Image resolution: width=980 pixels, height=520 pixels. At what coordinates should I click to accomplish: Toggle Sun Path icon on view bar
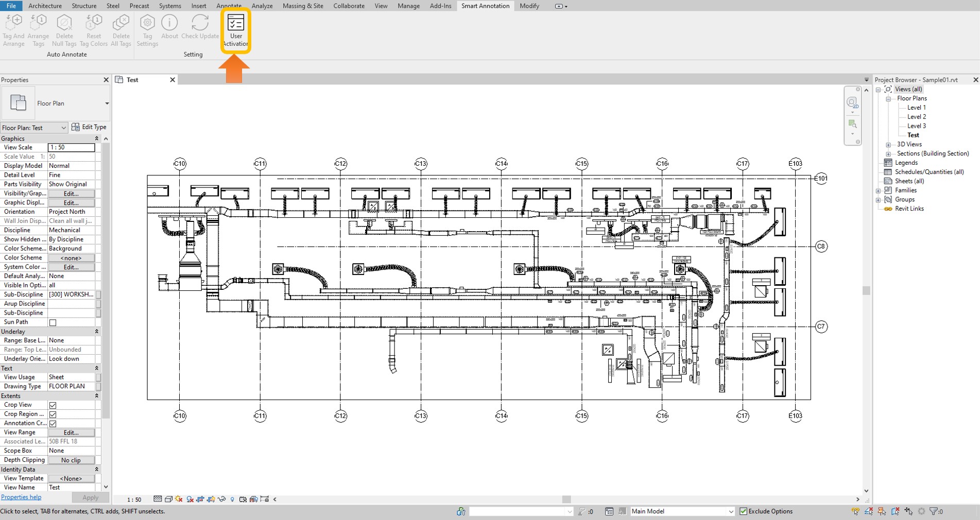pos(179,499)
